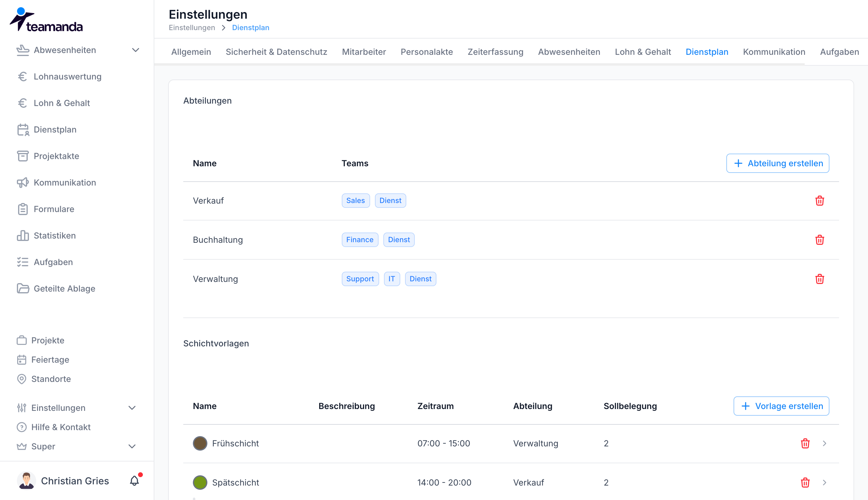Delete the Spätschicht template
The height and width of the screenshot is (500, 868).
(x=805, y=483)
